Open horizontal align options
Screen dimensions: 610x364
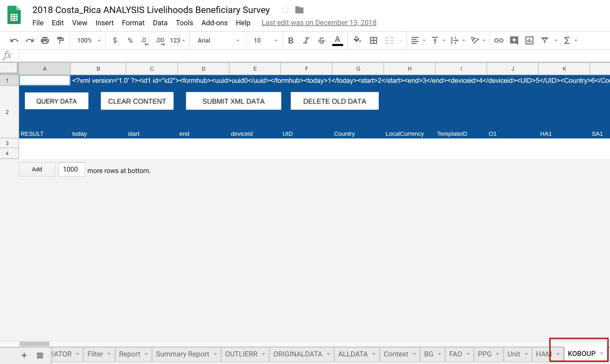pos(418,41)
